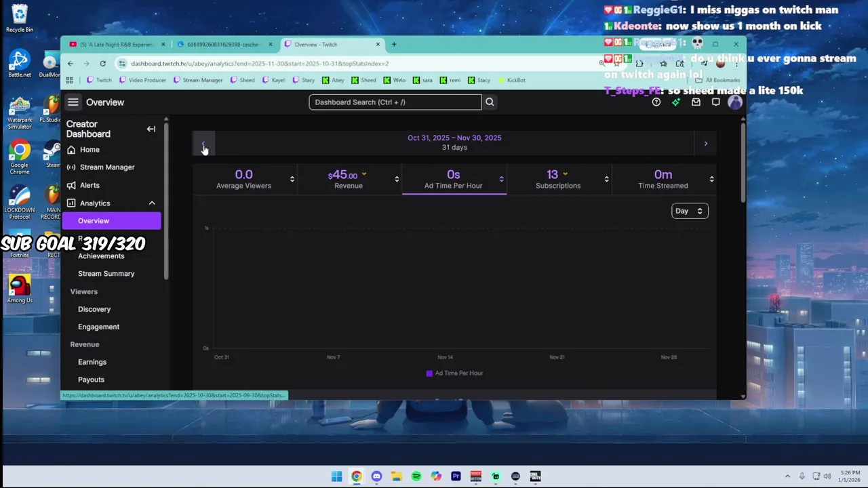Open a new browser tab

tap(394, 45)
